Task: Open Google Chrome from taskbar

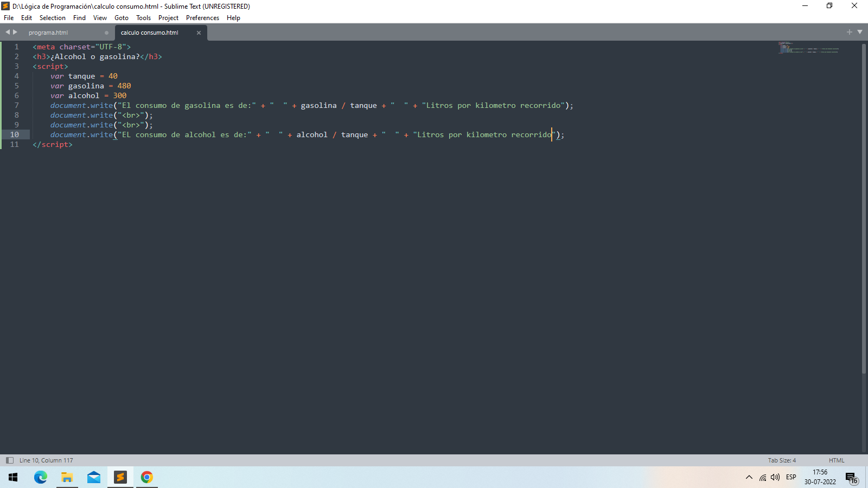Action: pyautogui.click(x=147, y=477)
